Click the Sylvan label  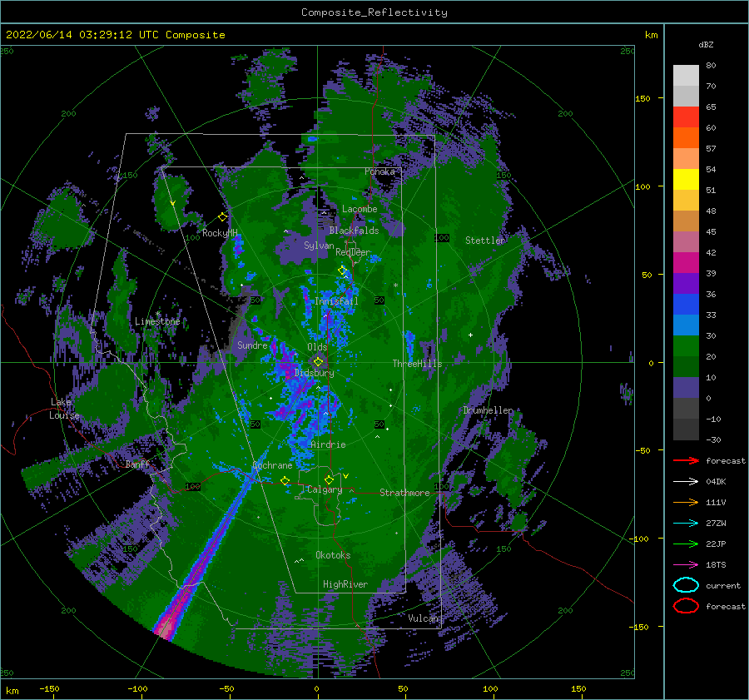pyautogui.click(x=319, y=246)
